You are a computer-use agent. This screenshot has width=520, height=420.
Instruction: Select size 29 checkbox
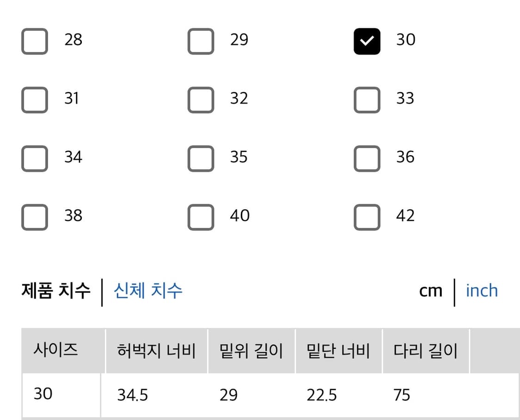tap(201, 41)
